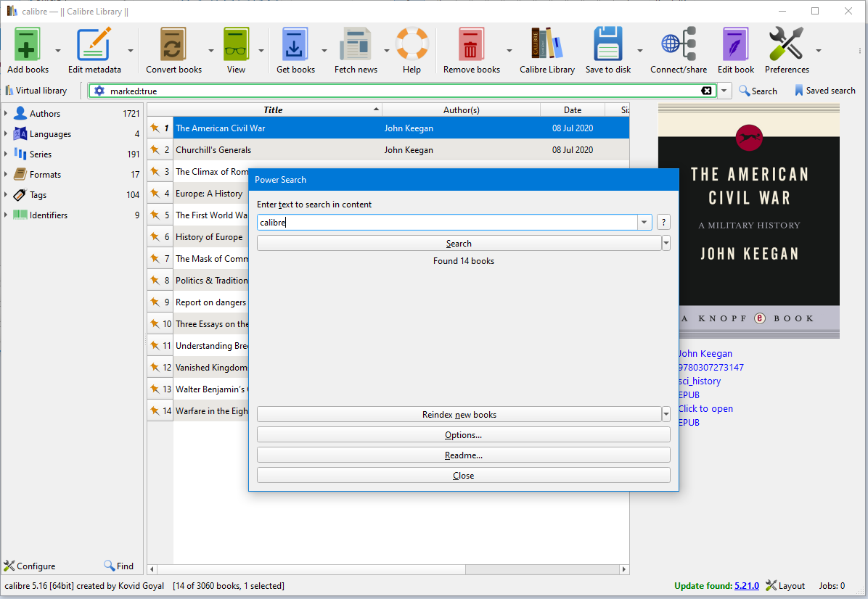Open Power Search text history dropdown

point(644,223)
